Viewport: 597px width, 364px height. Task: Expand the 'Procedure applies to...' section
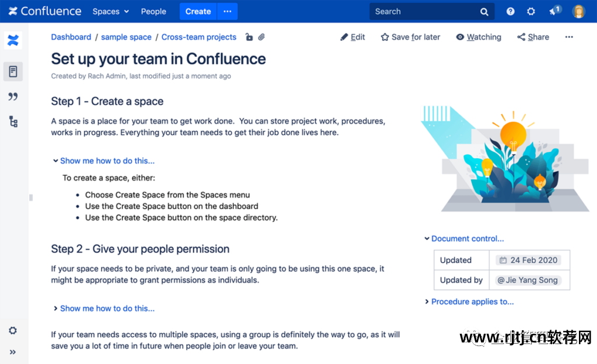469,302
